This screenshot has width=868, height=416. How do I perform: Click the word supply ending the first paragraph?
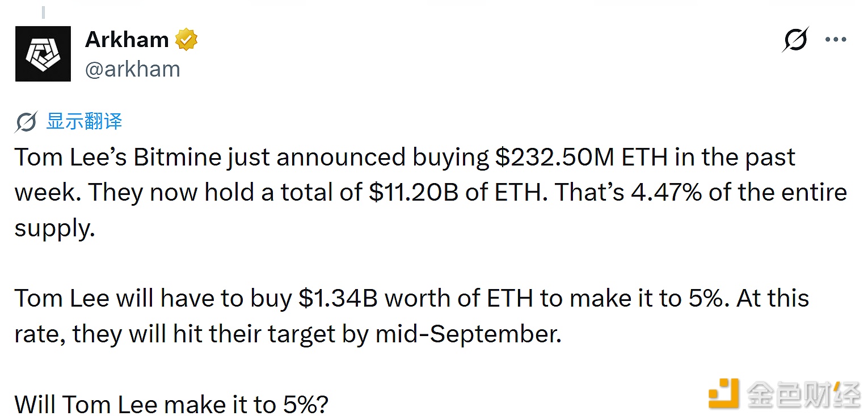pyautogui.click(x=54, y=229)
